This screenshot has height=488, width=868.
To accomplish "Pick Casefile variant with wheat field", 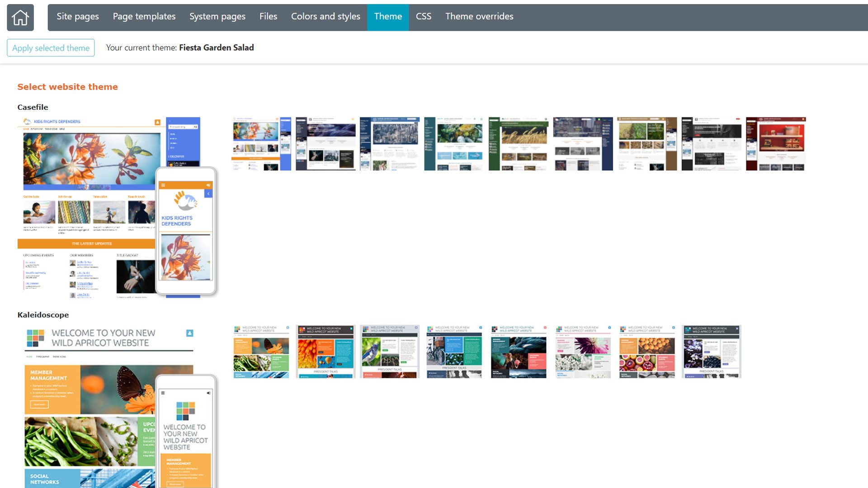I will [518, 144].
